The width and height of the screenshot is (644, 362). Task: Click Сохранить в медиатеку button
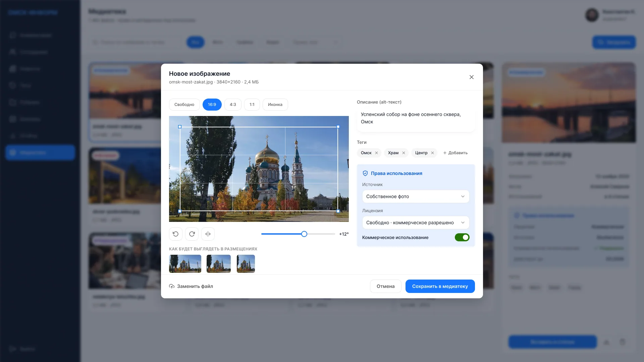pyautogui.click(x=440, y=286)
